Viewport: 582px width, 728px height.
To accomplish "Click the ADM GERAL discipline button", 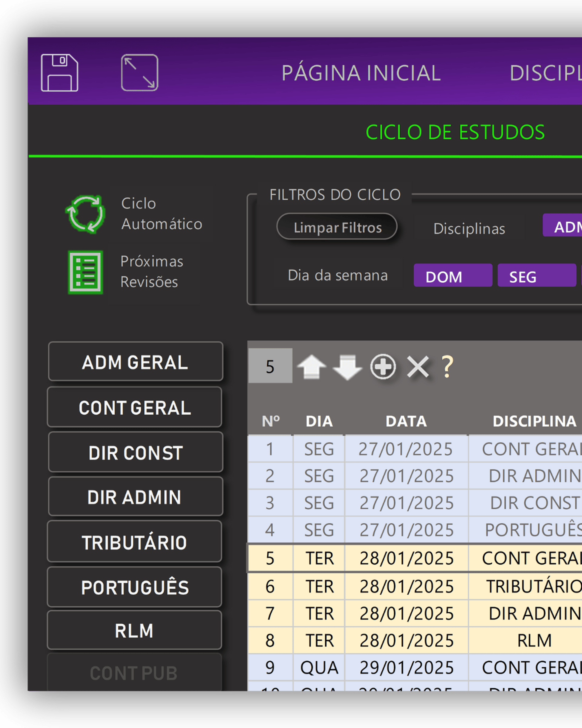I will coord(135,362).
